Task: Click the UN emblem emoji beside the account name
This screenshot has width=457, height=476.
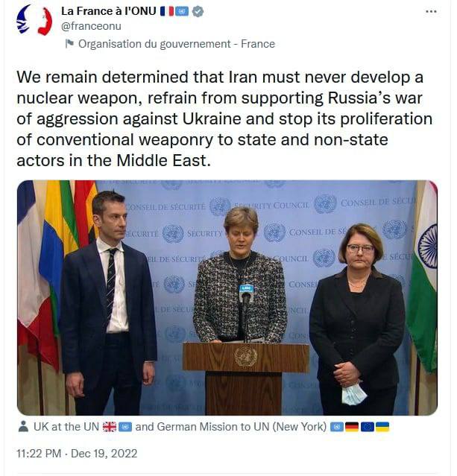Action: [x=182, y=11]
